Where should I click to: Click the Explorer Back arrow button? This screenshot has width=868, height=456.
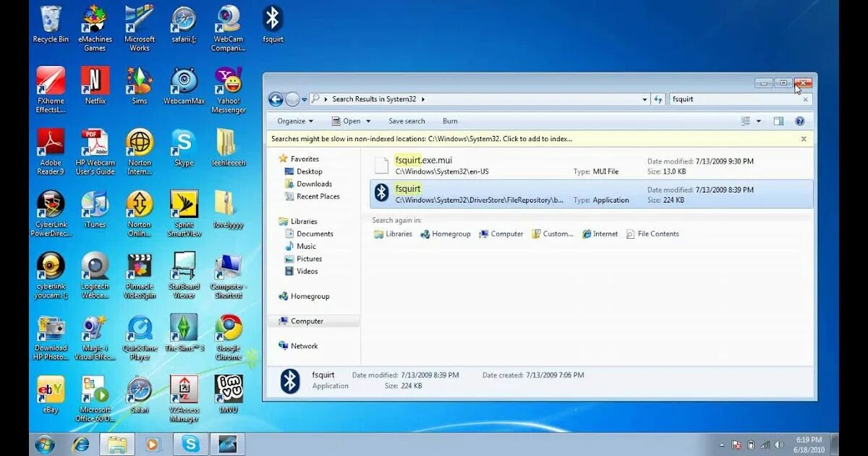coord(276,99)
